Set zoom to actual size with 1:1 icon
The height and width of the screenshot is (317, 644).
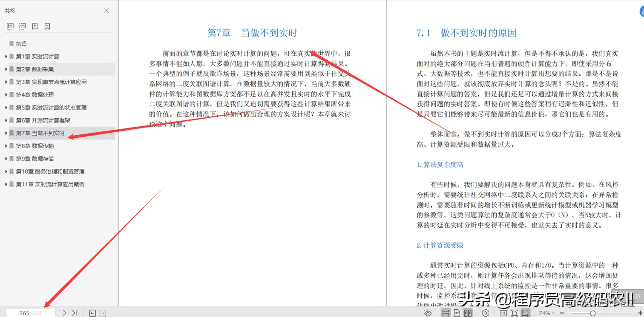[503, 313]
